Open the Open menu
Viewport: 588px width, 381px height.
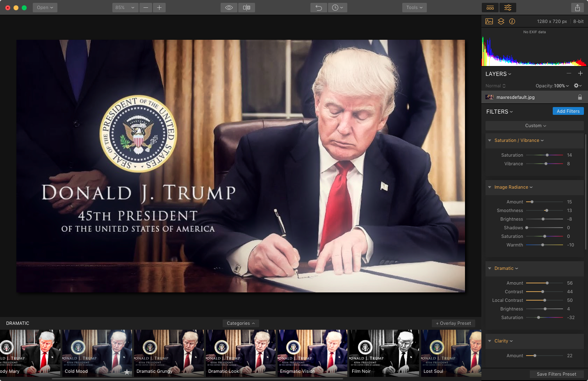click(45, 7)
